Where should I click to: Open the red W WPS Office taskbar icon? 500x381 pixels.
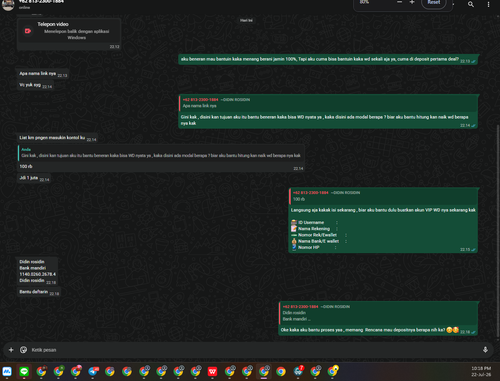pos(212,371)
